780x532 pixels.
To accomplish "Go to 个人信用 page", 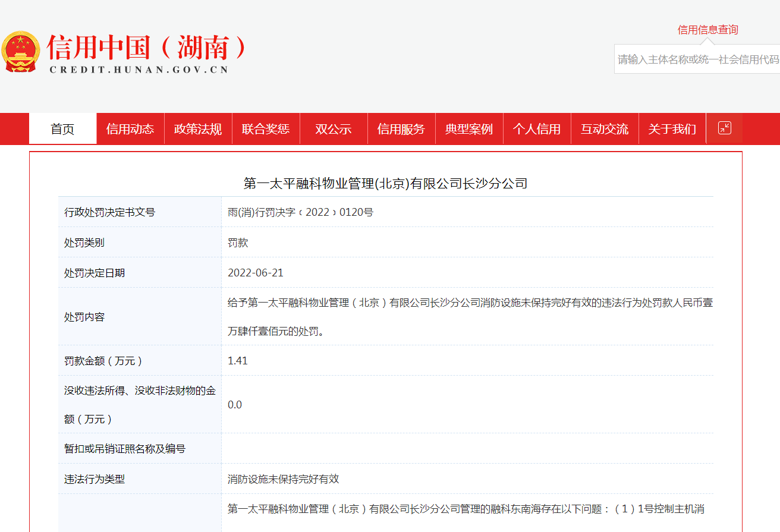I will click(537, 129).
